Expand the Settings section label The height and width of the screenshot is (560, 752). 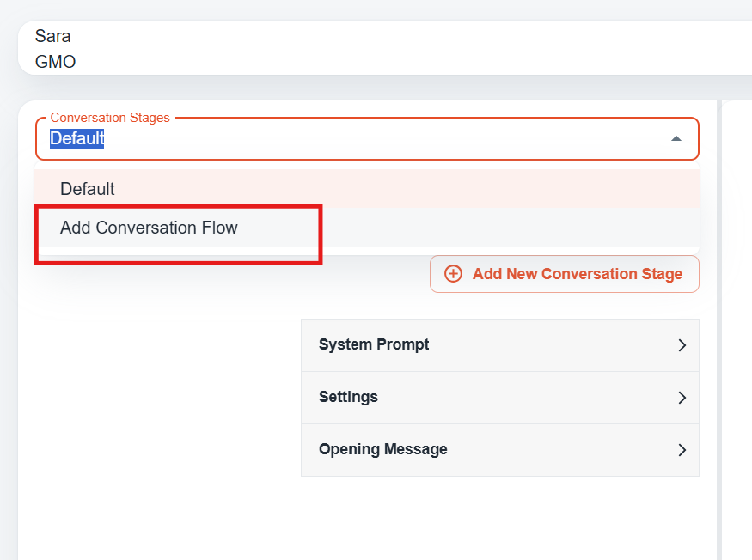(x=348, y=397)
